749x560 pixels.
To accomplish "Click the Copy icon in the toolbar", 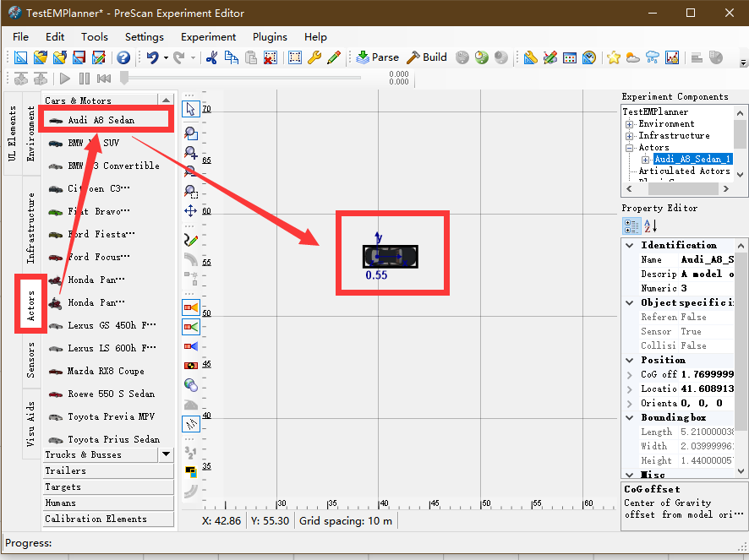I will pyautogui.click(x=232, y=57).
